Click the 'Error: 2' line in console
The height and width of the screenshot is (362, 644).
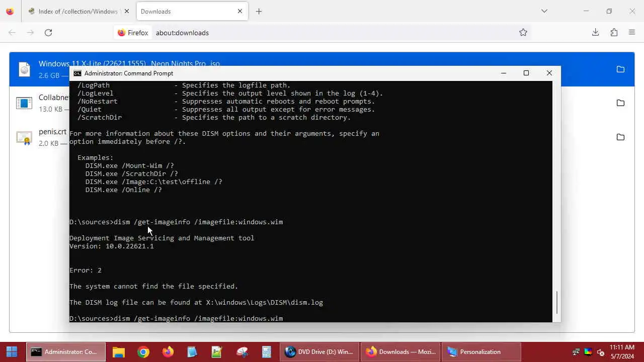[86, 270]
